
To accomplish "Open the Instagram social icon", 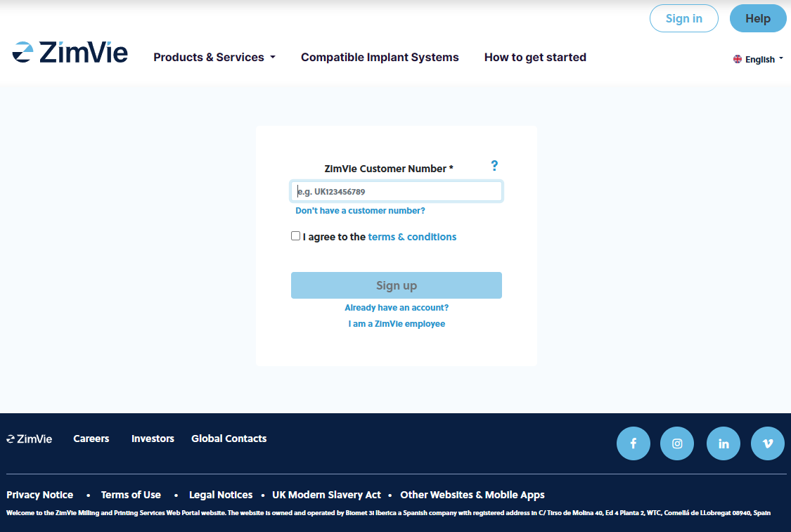I will [x=677, y=443].
